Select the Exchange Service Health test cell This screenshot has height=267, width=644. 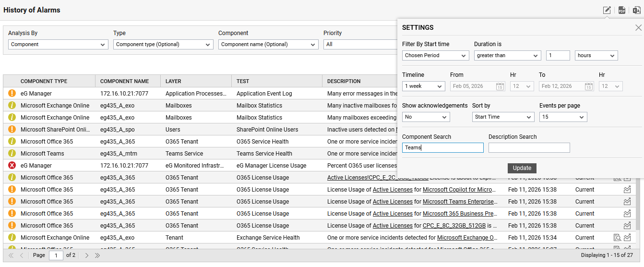268,238
